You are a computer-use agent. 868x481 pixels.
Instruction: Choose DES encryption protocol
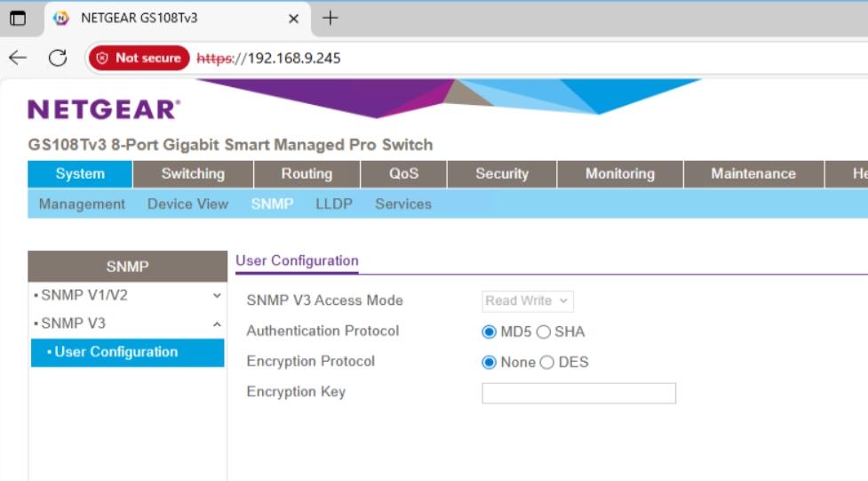pyautogui.click(x=547, y=363)
